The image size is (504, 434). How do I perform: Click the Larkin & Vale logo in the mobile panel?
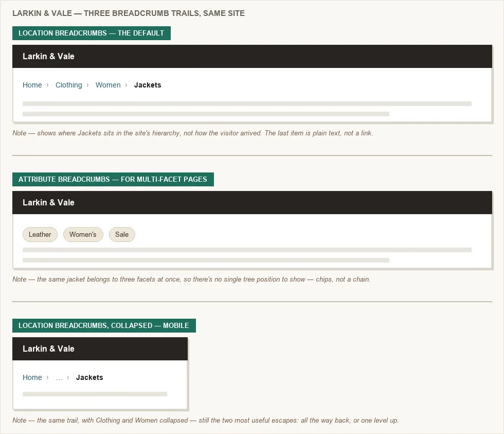(x=48, y=349)
